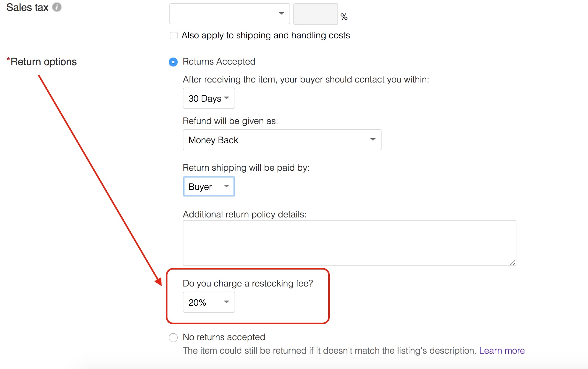Click the arrow icon beside 20% value
Viewport: 588px width, 369px height.
[227, 302]
